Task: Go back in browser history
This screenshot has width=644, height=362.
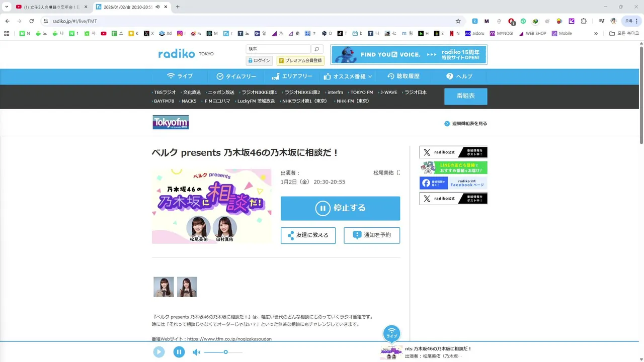Action: [x=8, y=21]
